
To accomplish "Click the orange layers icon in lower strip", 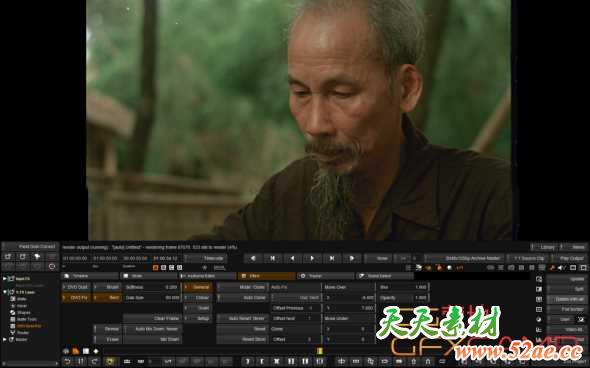I will (x=76, y=351).
